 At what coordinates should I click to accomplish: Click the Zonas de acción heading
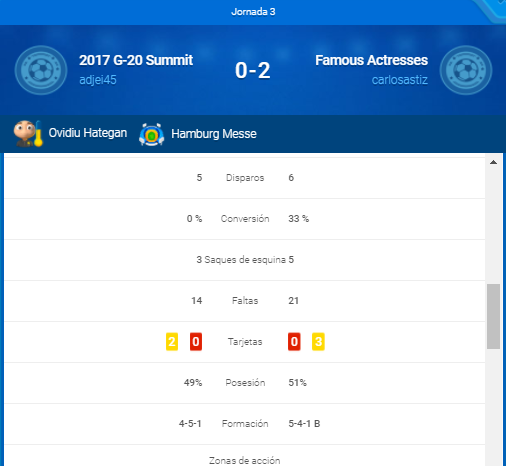pos(245,461)
